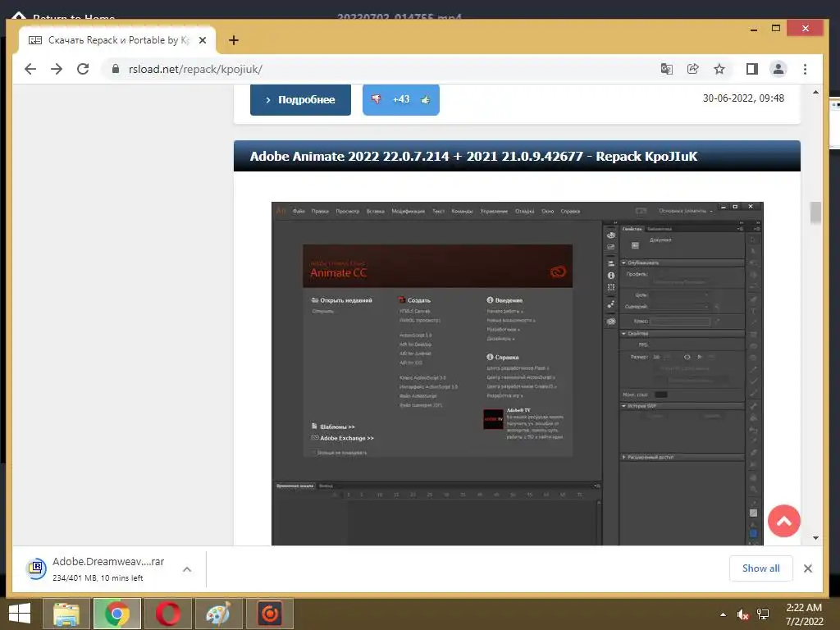Open the clock showing 2:22 AM 7/2/2022
The width and height of the screenshot is (840, 630).
[x=804, y=614]
